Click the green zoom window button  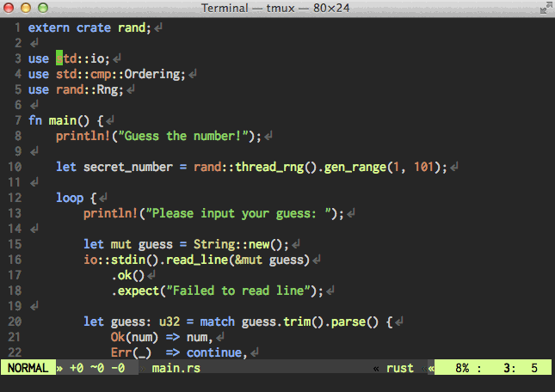[43, 8]
